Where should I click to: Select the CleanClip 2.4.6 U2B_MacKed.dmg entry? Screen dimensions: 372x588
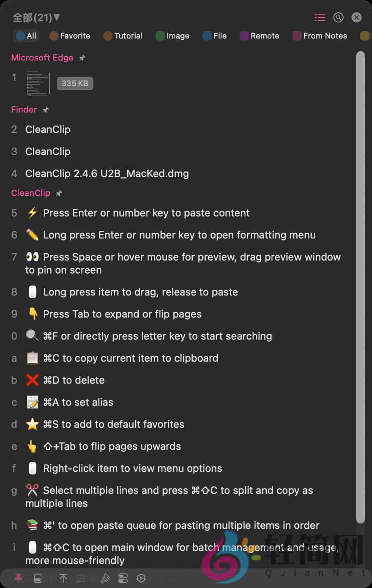click(107, 174)
